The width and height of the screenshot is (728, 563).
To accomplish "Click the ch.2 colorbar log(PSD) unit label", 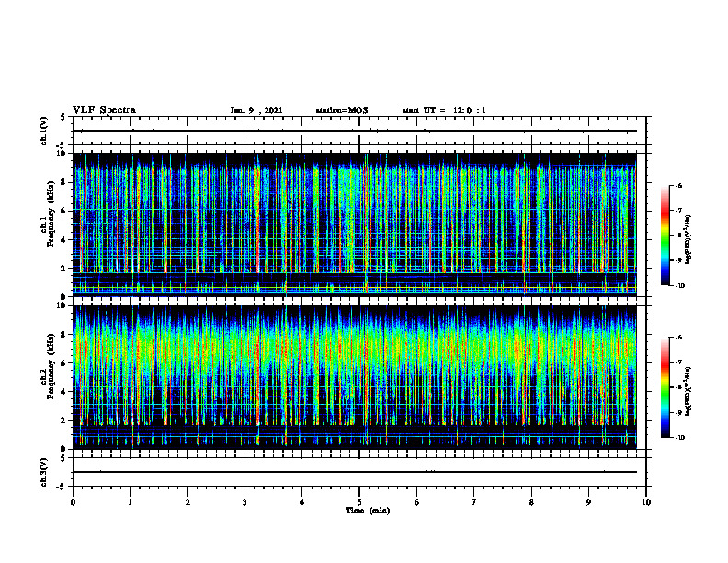I will pyautogui.click(x=689, y=391).
